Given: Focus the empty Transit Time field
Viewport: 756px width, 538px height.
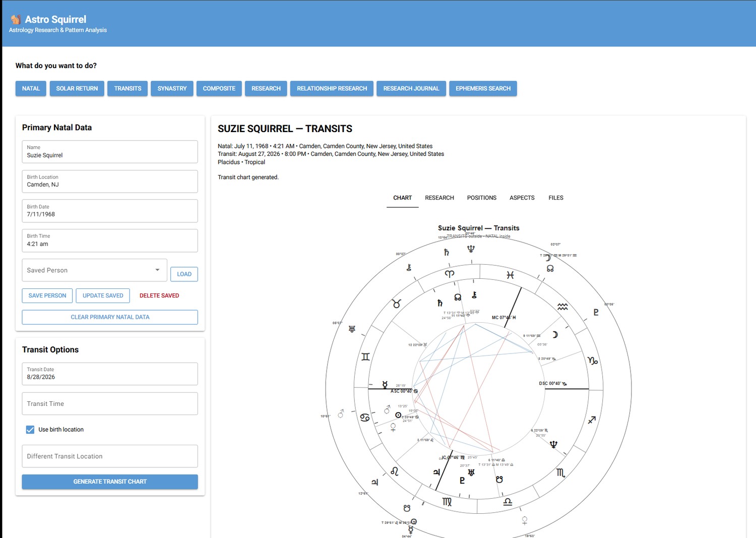Looking at the screenshot, I should [x=110, y=404].
